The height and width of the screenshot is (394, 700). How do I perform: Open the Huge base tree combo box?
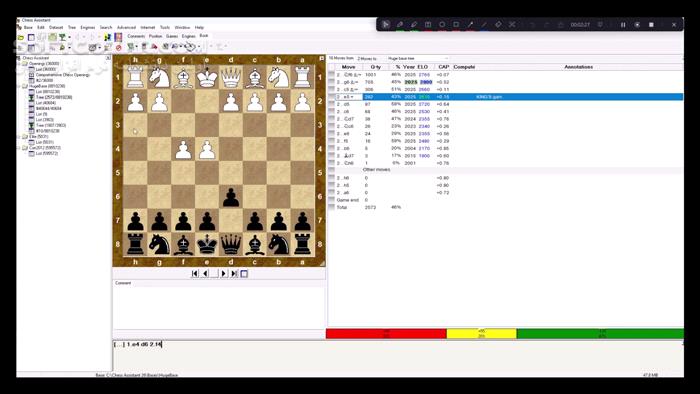click(x=417, y=58)
